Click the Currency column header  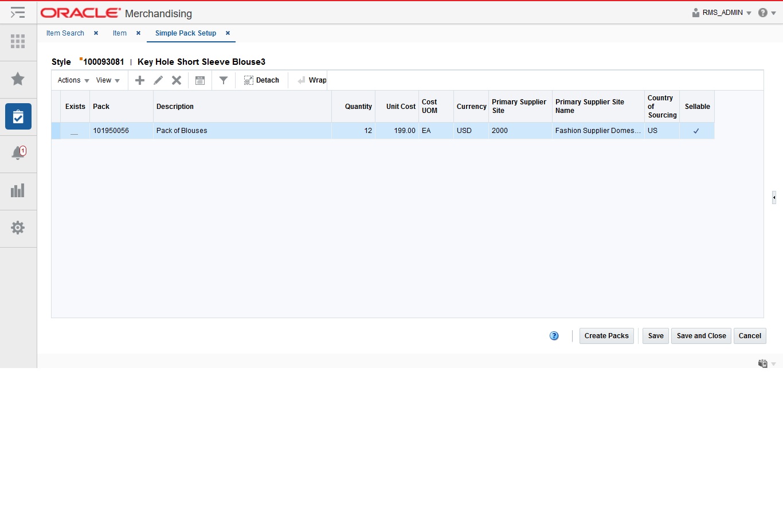click(x=471, y=107)
